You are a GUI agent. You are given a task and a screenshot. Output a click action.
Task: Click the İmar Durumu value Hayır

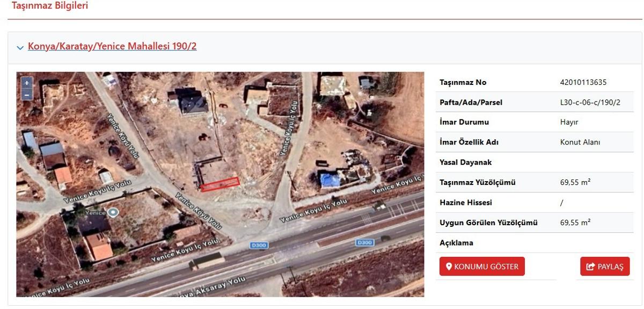pos(569,122)
